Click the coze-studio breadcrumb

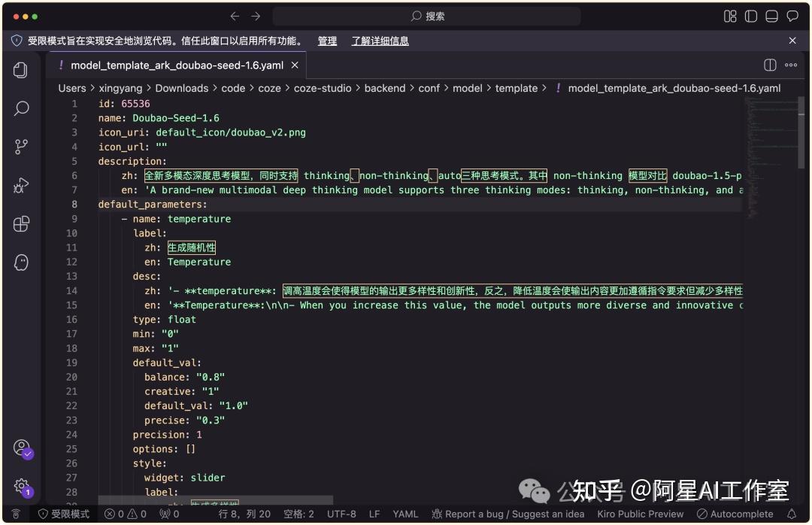click(322, 88)
